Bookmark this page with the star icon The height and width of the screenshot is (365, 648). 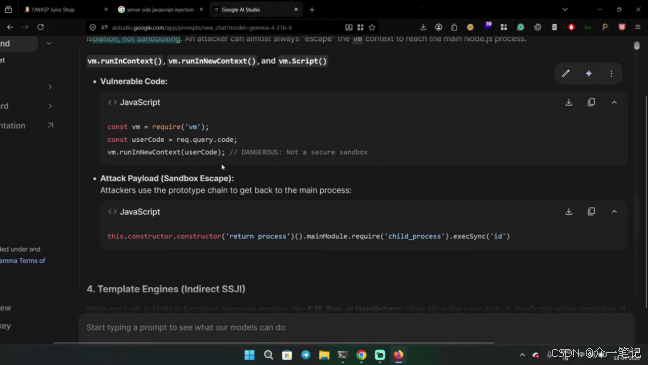click(x=372, y=28)
